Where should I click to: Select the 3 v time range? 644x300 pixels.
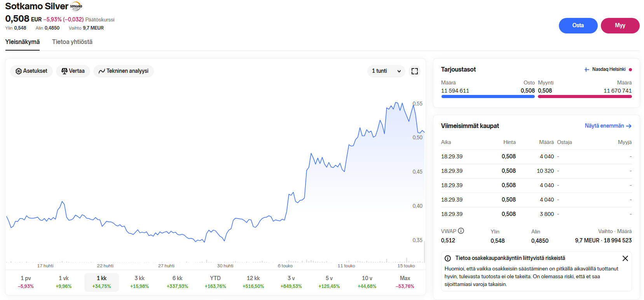point(291,282)
